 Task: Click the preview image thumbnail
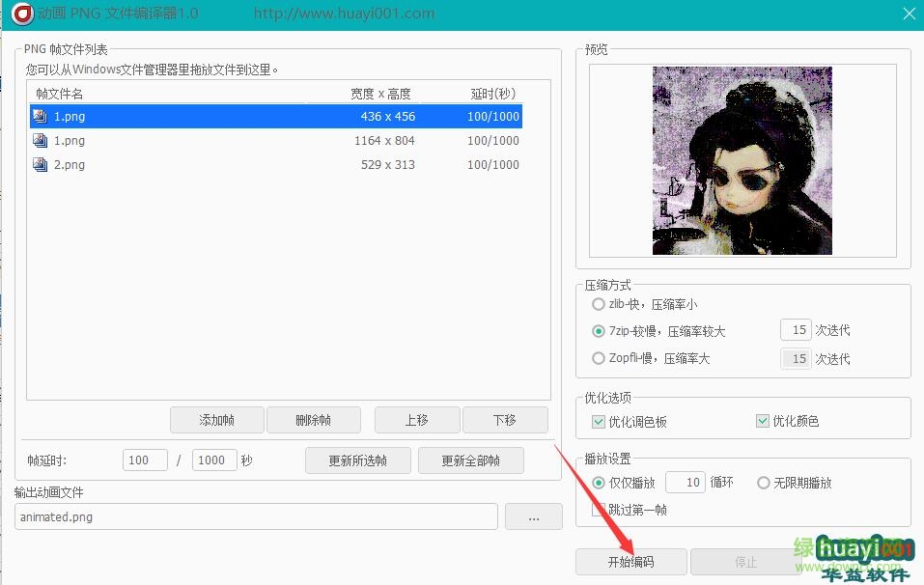tap(742, 160)
